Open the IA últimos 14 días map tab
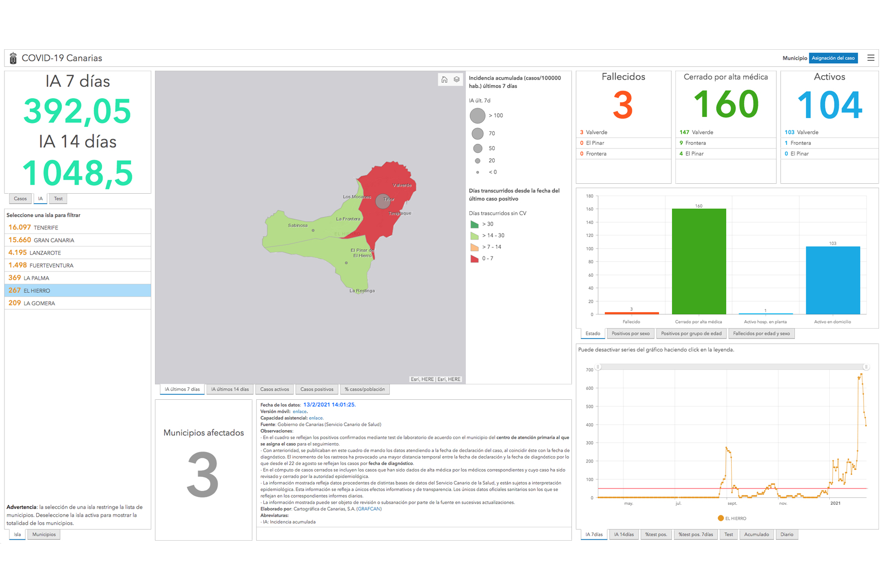 click(229, 389)
